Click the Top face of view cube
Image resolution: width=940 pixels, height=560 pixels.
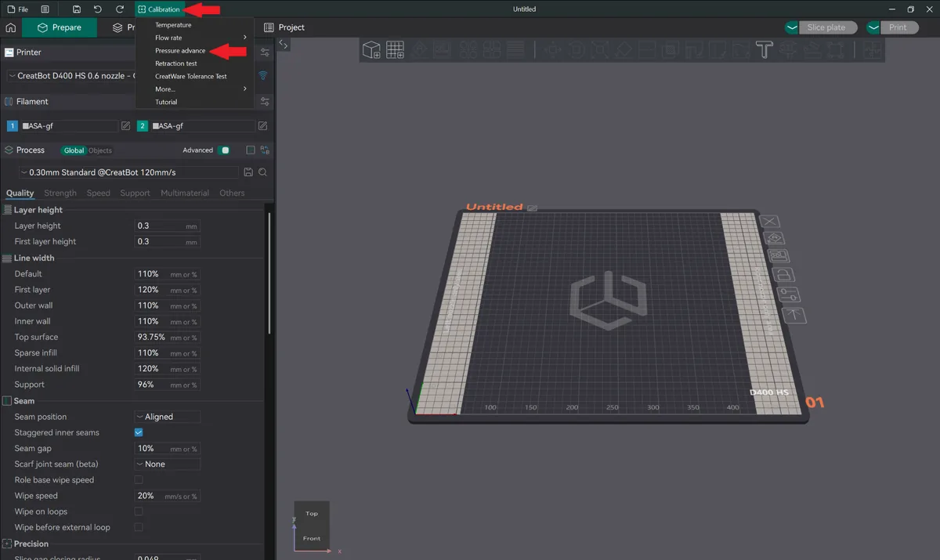(x=312, y=514)
